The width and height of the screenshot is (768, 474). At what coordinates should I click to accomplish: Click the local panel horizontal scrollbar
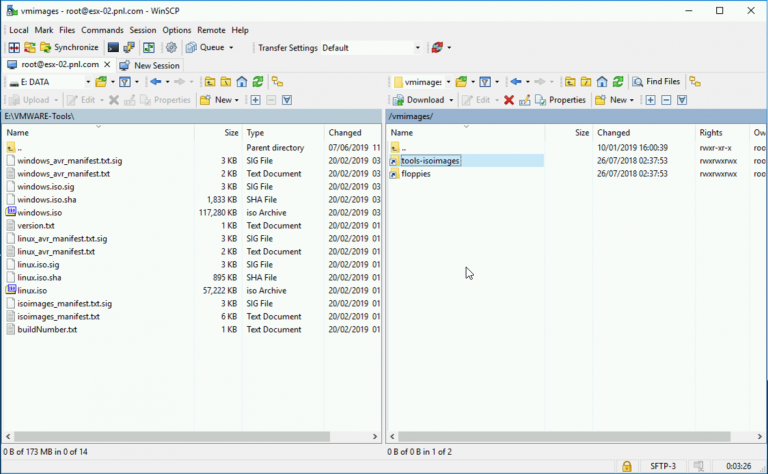coord(171,436)
